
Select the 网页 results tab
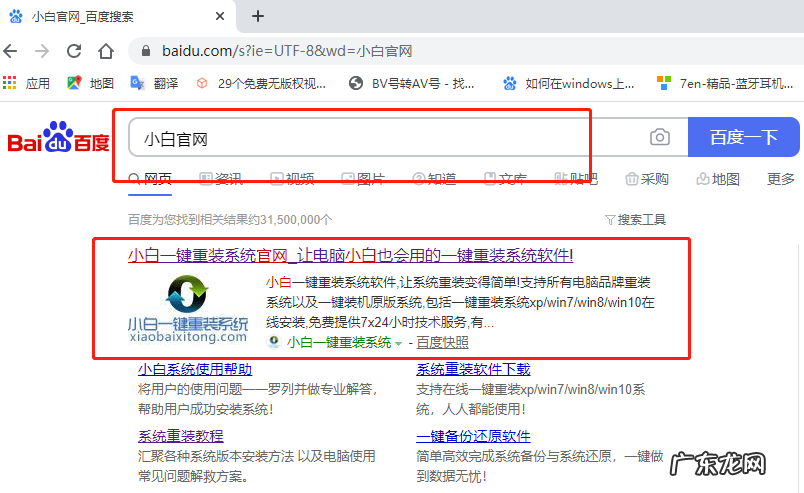tap(150, 179)
